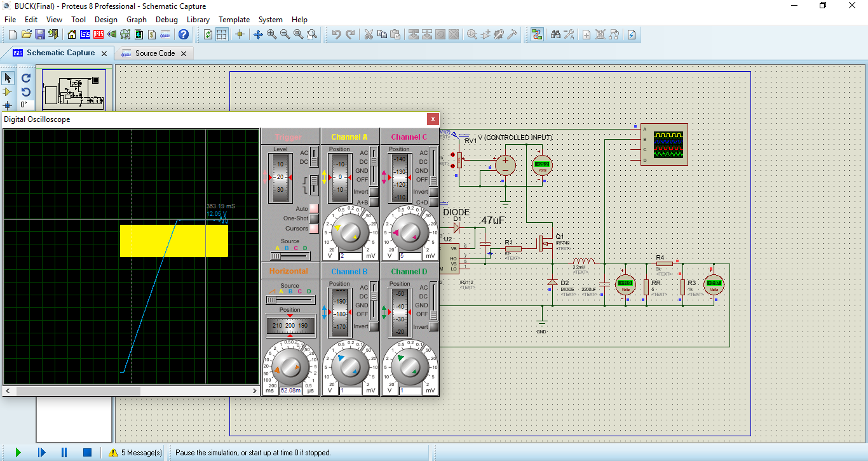
Task: Click the Channel B volts dial knob
Action: point(350,366)
